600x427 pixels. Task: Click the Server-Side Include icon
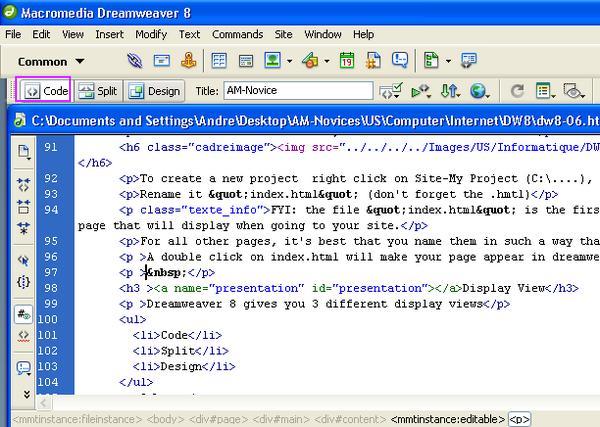coord(373,60)
